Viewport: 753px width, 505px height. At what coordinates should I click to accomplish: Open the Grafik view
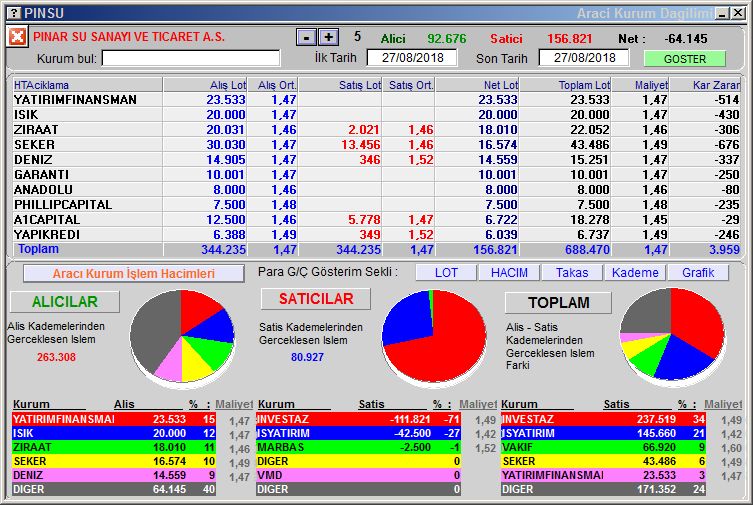click(698, 273)
